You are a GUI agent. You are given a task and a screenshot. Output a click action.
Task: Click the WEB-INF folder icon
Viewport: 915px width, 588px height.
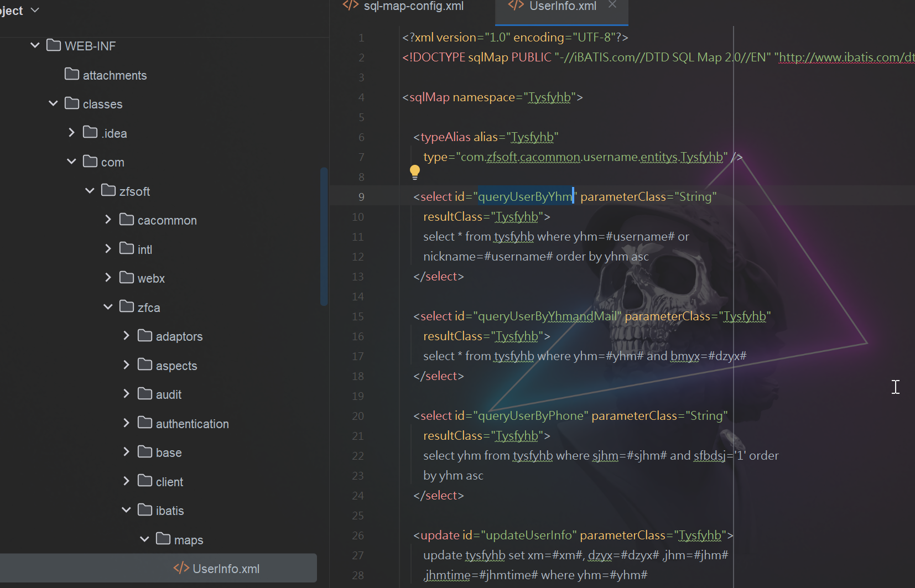pos(54,45)
